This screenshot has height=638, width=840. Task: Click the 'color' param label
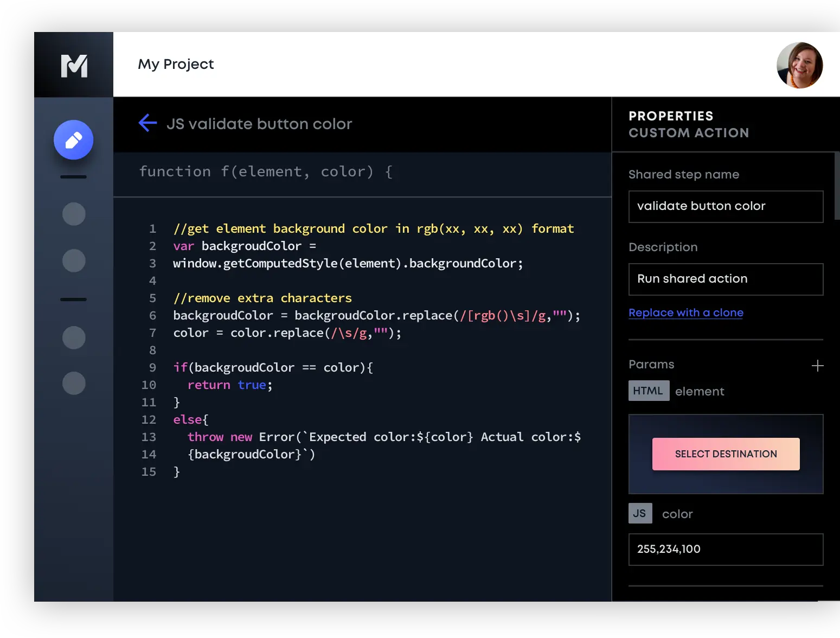[677, 514]
